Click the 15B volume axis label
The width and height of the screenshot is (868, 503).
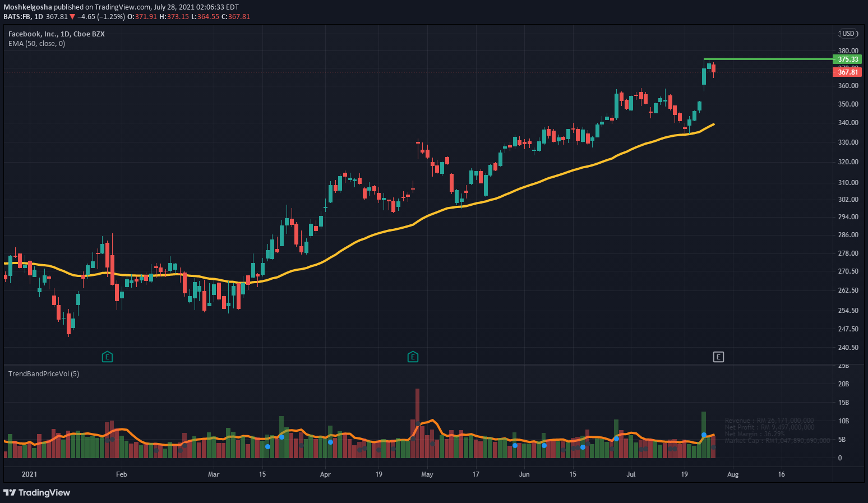click(x=843, y=403)
